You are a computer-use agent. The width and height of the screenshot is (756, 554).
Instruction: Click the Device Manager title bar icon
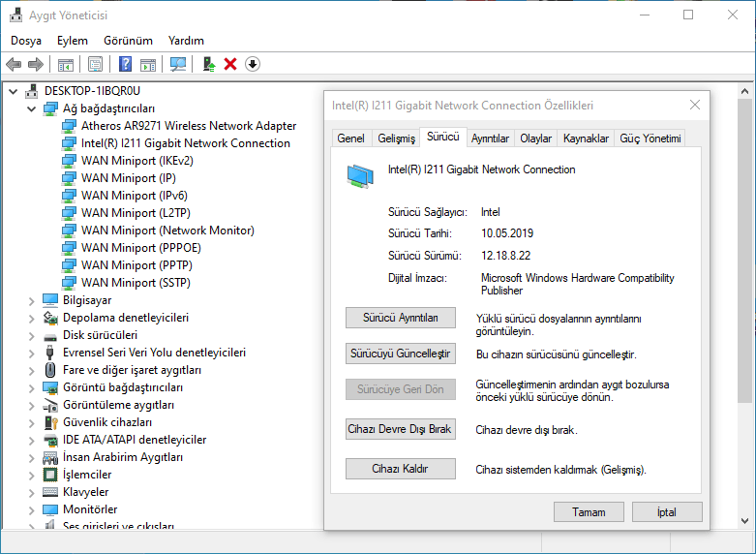[15, 15]
